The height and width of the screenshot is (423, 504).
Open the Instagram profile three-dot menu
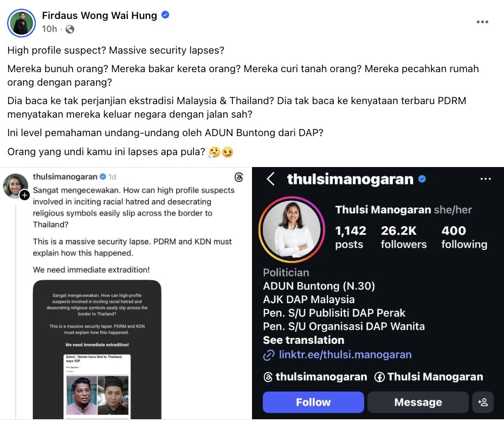pyautogui.click(x=486, y=179)
